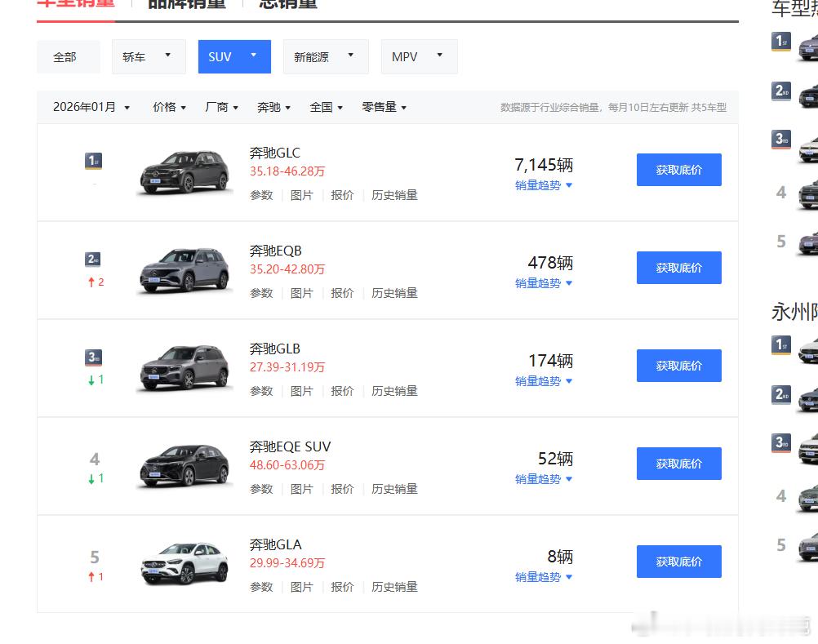The width and height of the screenshot is (818, 644).
Task: Expand the 全国 region dropdown
Action: (x=326, y=107)
